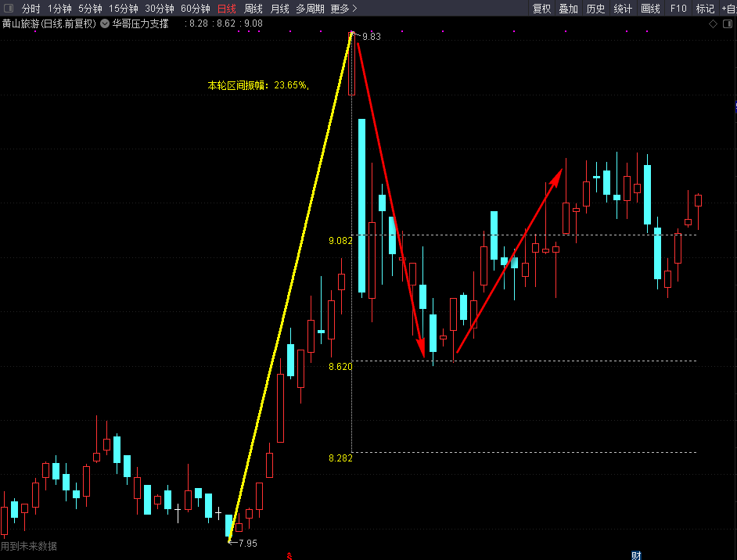Open the 画线 drawing tools
737x560 pixels.
(x=650, y=9)
